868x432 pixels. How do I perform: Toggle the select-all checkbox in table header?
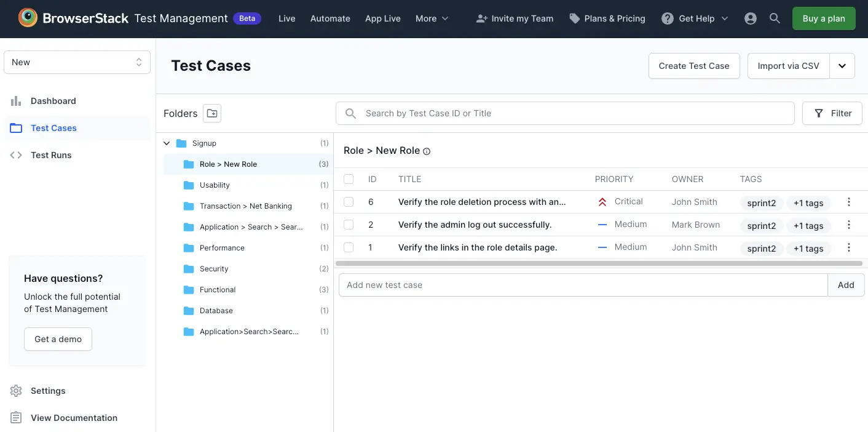pyautogui.click(x=349, y=179)
